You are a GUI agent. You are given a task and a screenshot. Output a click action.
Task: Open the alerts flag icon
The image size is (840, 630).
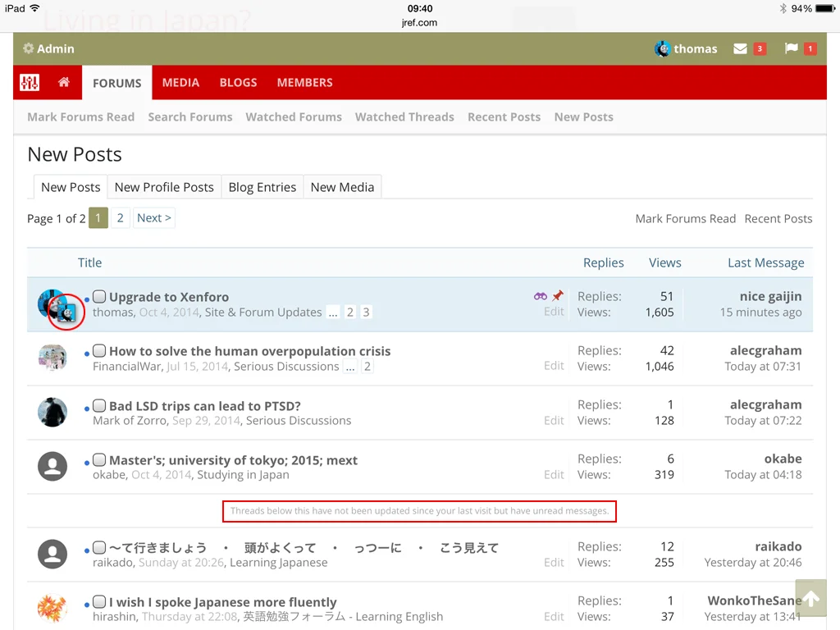[792, 48]
